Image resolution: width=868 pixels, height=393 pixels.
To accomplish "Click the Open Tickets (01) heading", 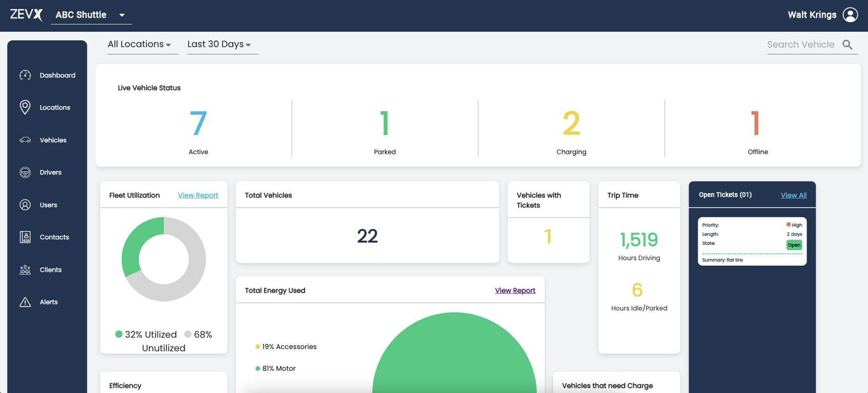I will click(725, 195).
